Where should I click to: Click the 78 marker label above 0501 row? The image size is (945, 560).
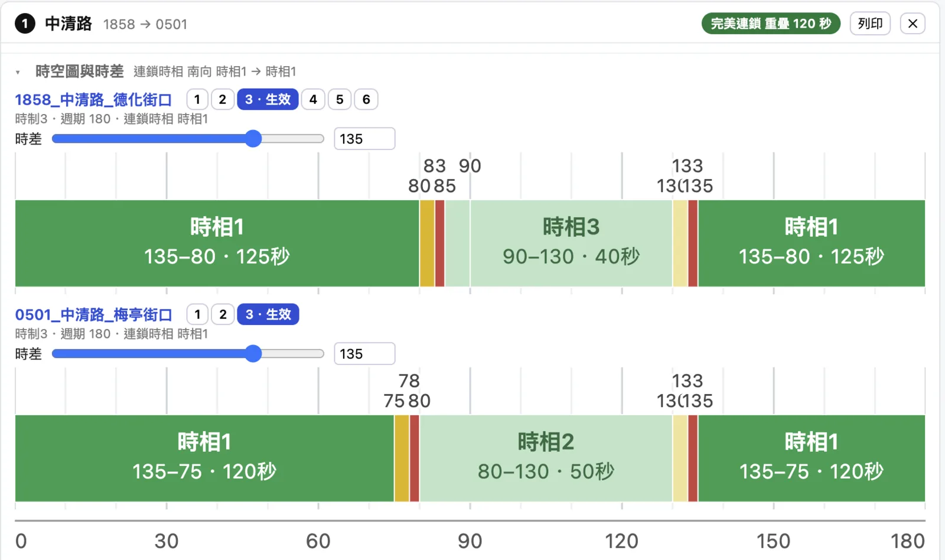click(x=409, y=381)
